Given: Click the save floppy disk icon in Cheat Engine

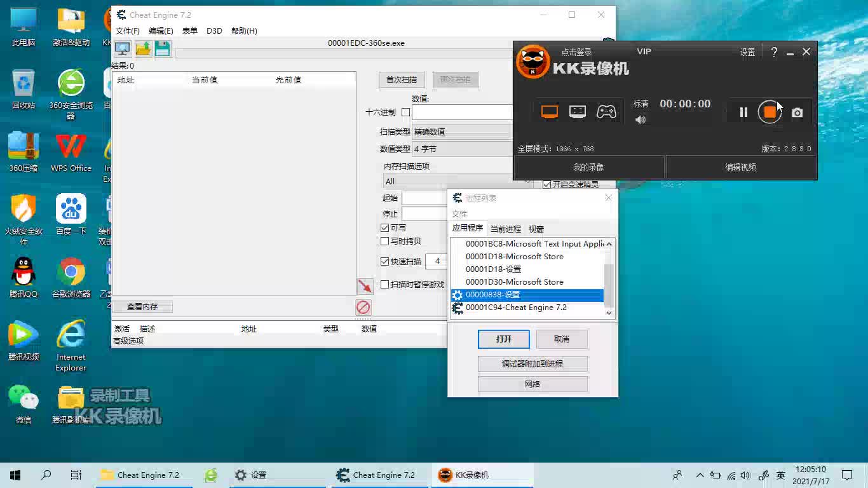Looking at the screenshot, I should tap(162, 49).
